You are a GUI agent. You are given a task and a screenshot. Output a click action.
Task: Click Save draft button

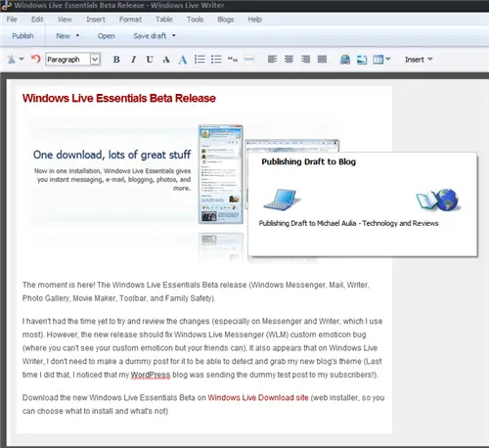click(x=150, y=36)
